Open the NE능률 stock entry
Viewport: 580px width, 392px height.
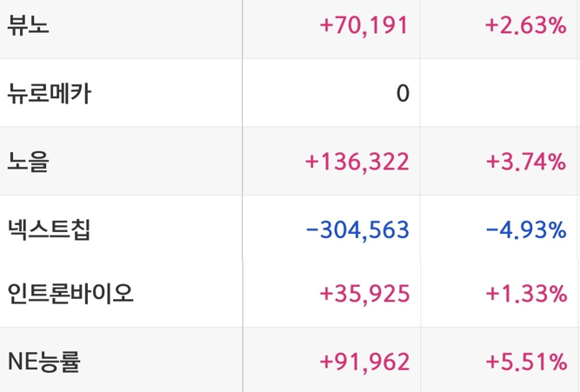point(43,362)
